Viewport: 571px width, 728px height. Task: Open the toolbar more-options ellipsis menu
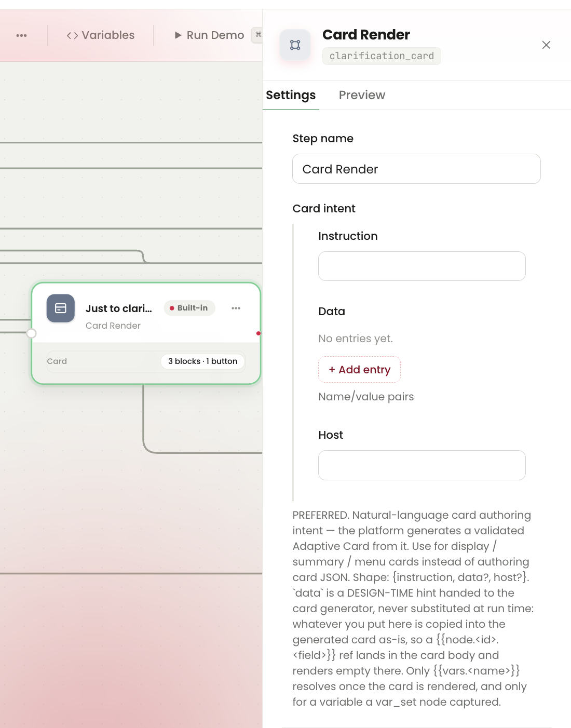click(x=21, y=35)
